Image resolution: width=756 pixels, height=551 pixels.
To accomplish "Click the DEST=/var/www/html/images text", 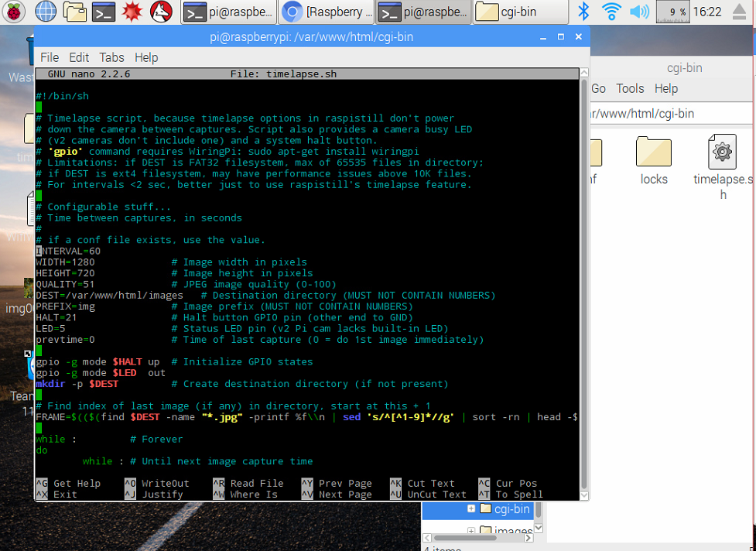I will (x=109, y=296).
